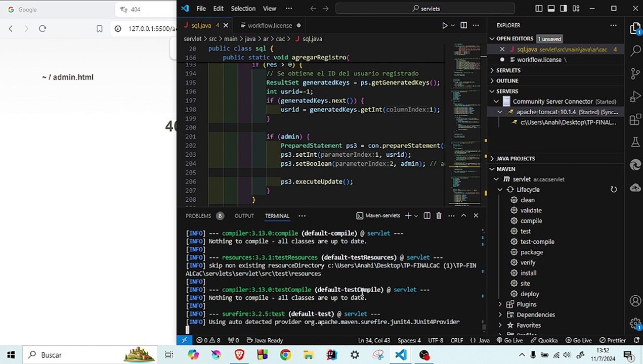Switch to the OUTPUT panel tab

point(244,216)
